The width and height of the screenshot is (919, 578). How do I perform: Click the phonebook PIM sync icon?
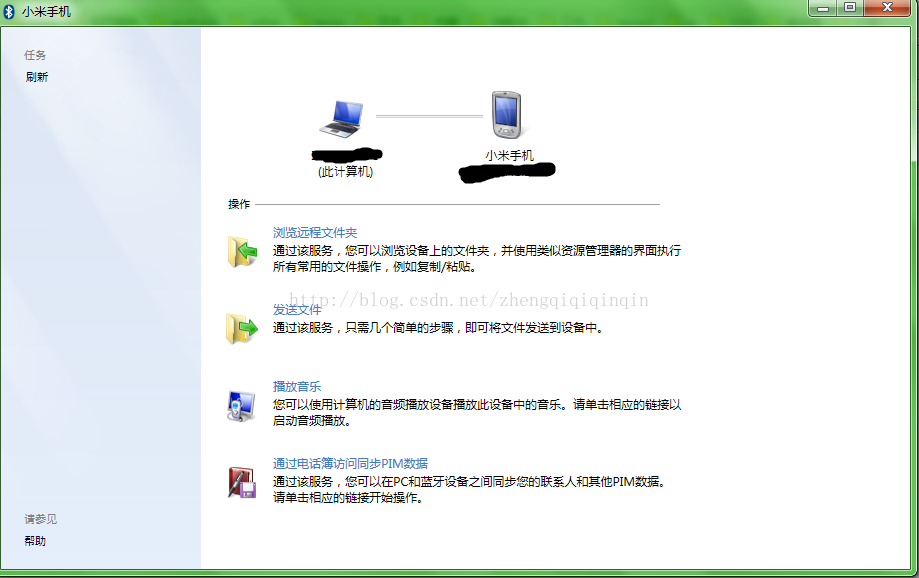tap(242, 482)
